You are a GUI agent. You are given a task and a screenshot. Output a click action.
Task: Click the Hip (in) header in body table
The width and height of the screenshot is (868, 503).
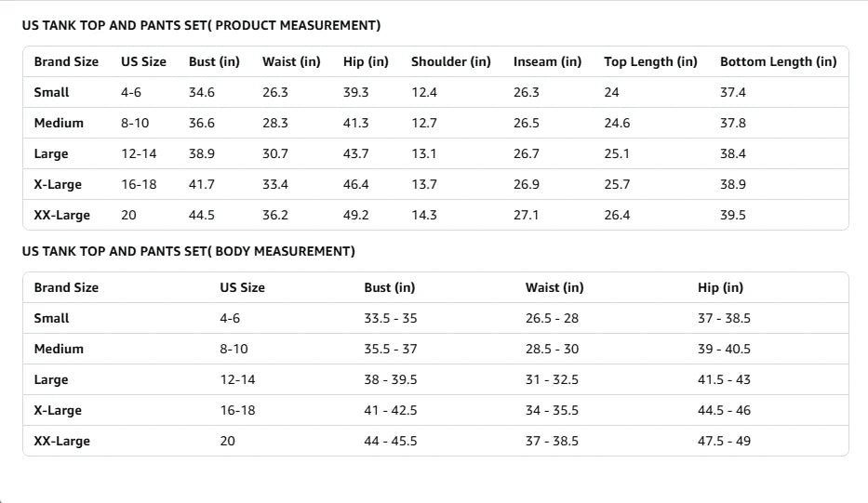pyautogui.click(x=720, y=287)
